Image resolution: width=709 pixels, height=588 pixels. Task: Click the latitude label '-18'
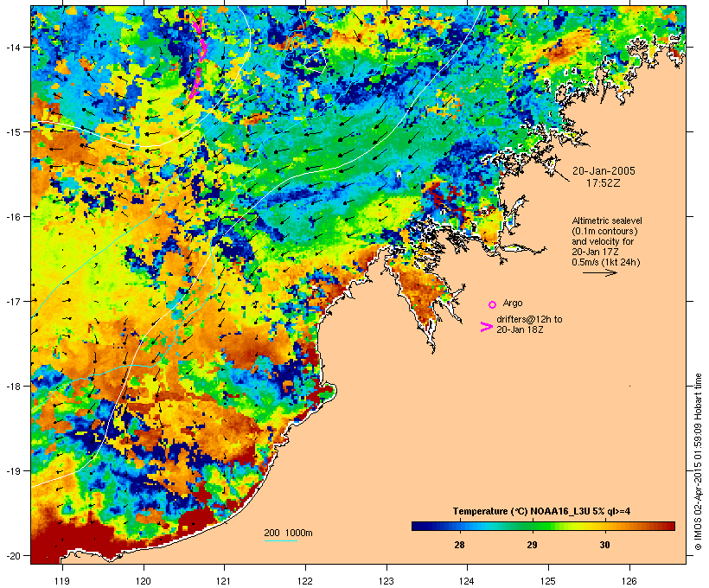coord(12,386)
